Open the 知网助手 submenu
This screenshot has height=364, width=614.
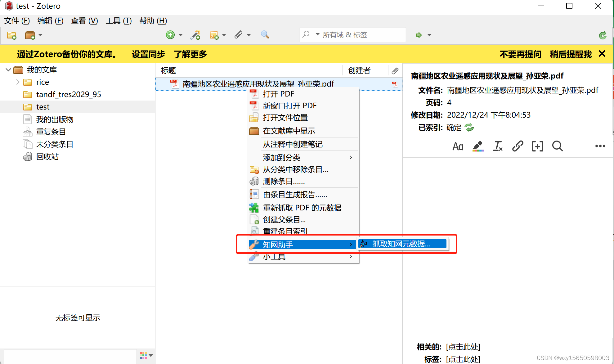pos(303,245)
